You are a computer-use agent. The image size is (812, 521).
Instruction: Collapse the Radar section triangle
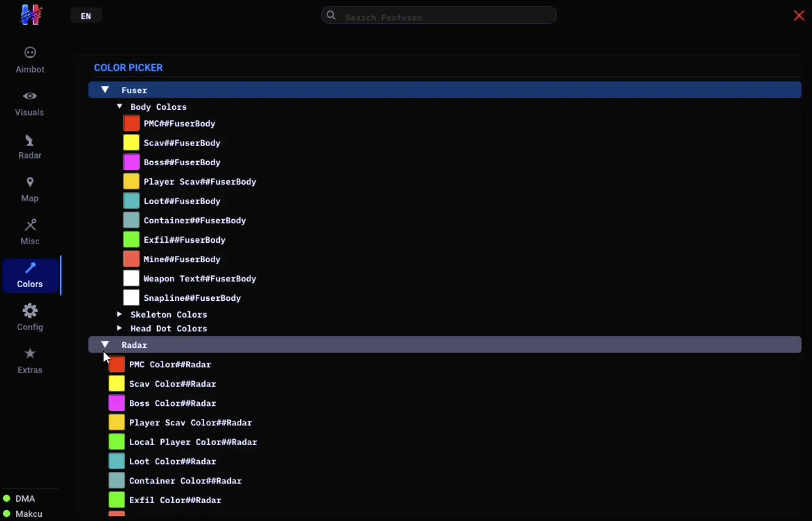click(x=105, y=344)
